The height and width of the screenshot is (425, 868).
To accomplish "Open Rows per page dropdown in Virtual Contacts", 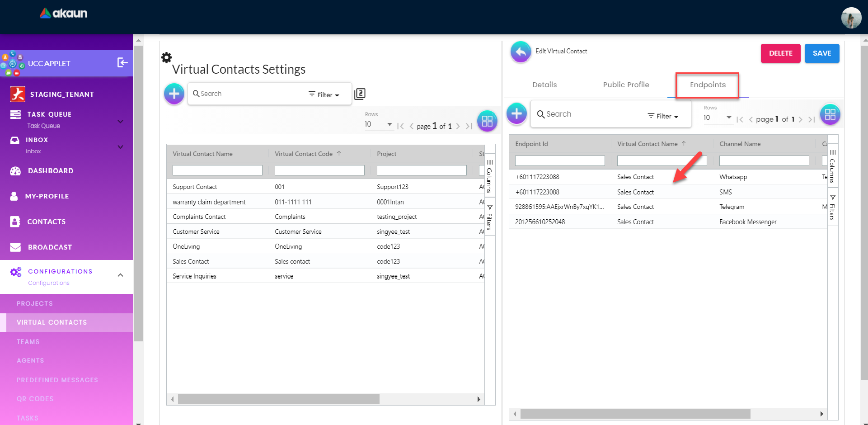I will point(378,124).
